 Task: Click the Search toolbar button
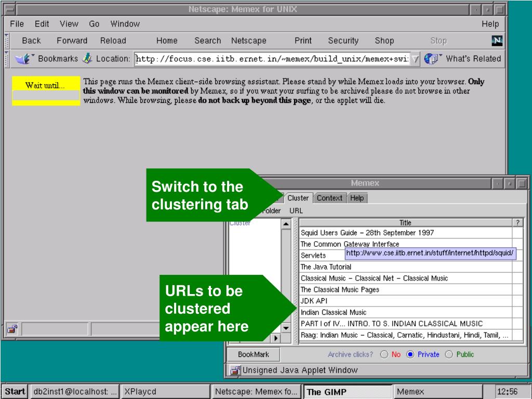207,41
